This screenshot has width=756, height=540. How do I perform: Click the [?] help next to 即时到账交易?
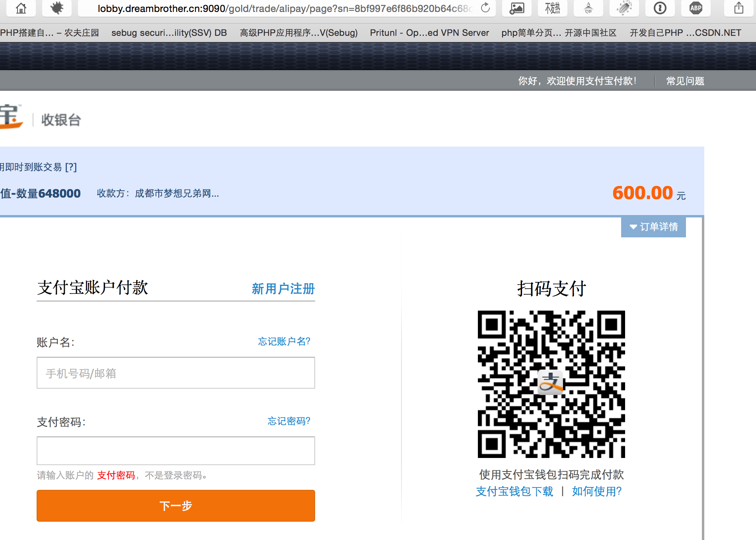point(71,167)
